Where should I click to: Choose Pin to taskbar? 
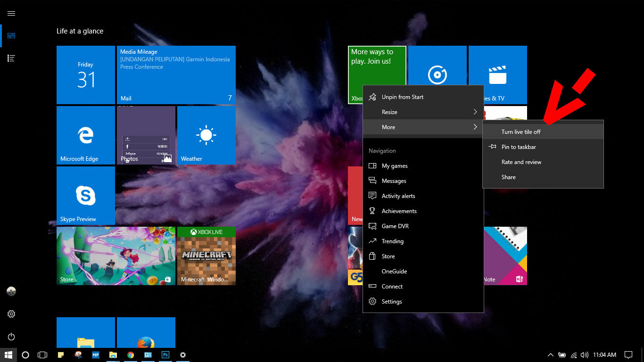pyautogui.click(x=543, y=147)
